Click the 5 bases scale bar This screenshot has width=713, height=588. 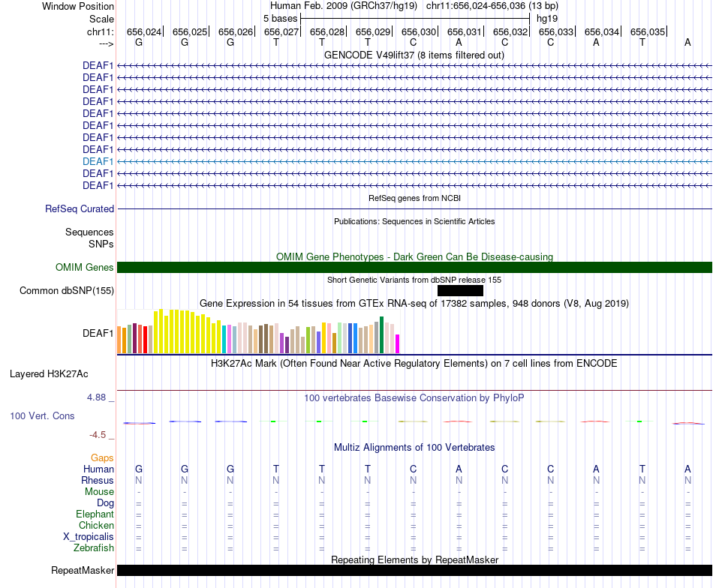click(415, 19)
